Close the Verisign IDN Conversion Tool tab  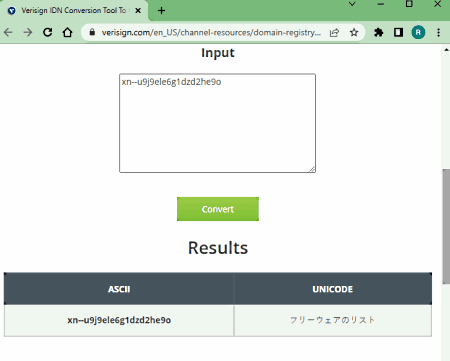(138, 11)
